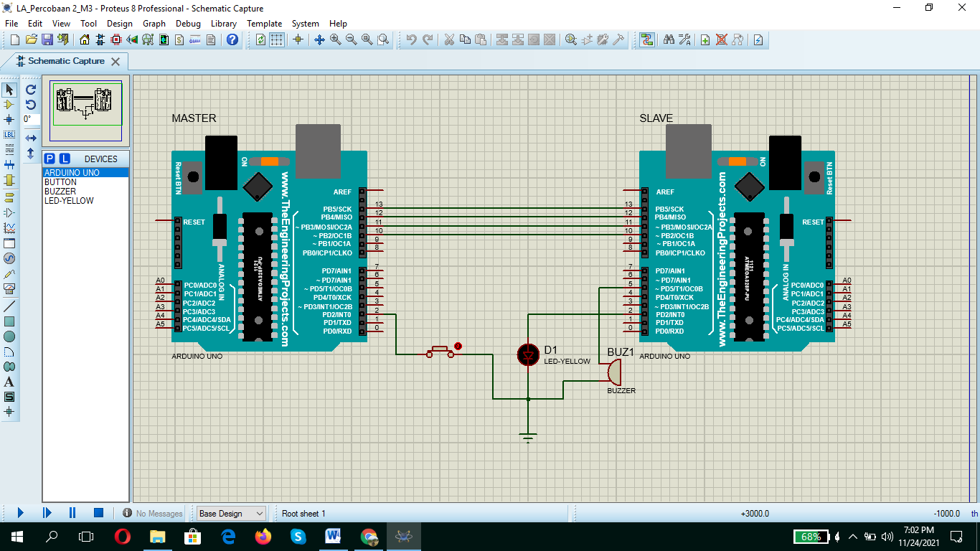
Task: Select the 2D Graphics Circle tool
Action: [9, 336]
